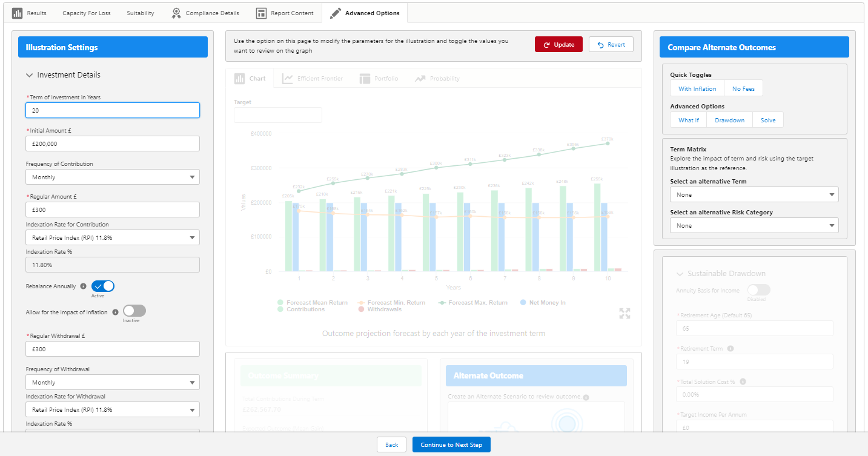868x456 pixels.
Task: Click info icon beside Impact of Inflation
Action: click(x=115, y=312)
